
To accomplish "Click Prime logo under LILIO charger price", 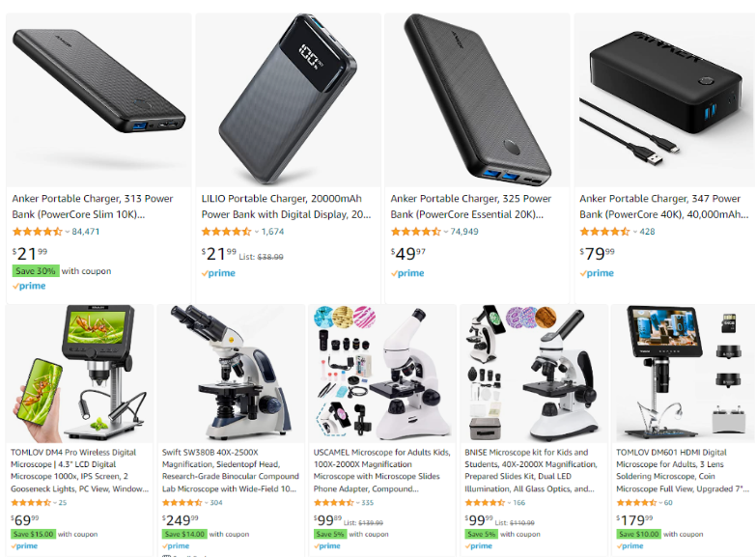I will (218, 273).
